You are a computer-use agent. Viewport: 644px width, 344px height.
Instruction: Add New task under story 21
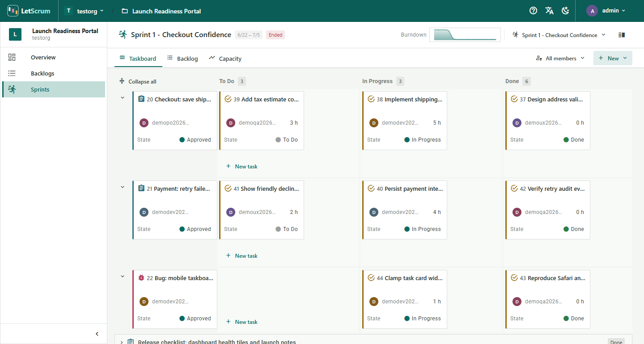pyautogui.click(x=241, y=256)
